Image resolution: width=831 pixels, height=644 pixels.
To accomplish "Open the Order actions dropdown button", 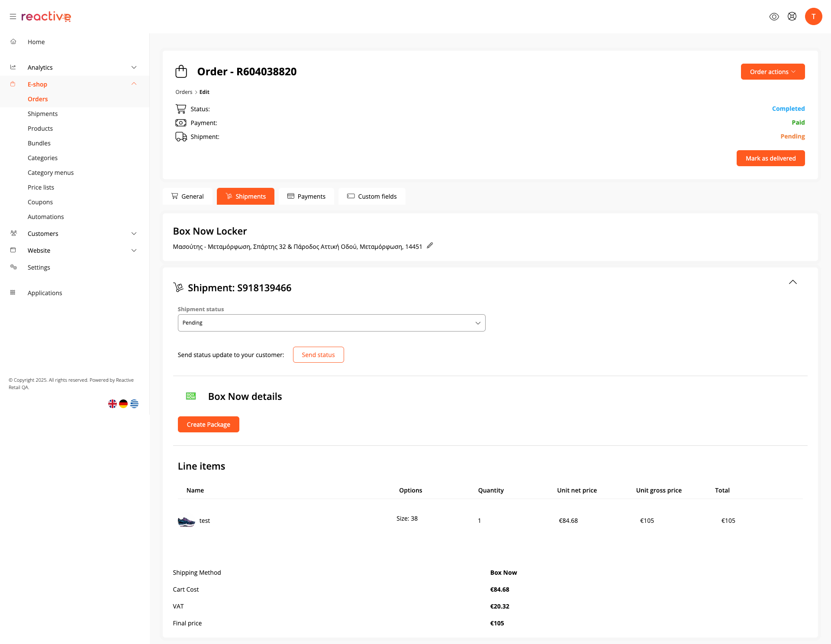I will pyautogui.click(x=773, y=72).
